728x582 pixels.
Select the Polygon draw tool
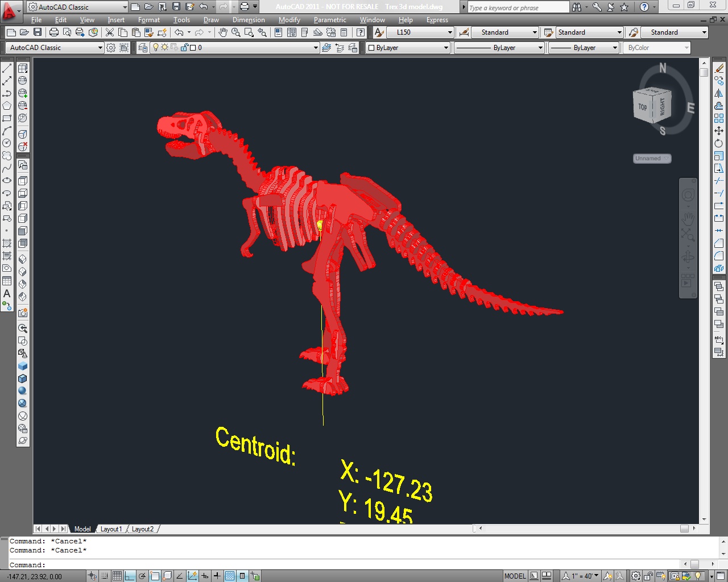[7, 106]
